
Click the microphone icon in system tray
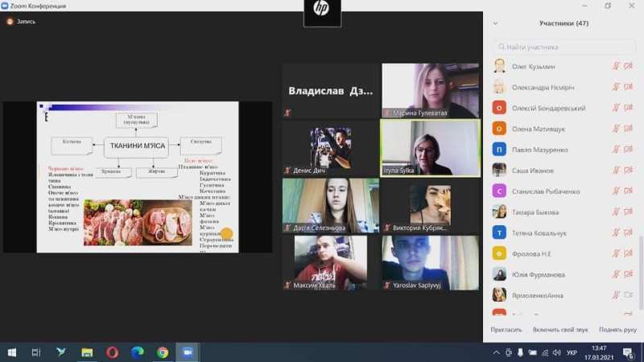[520, 352]
